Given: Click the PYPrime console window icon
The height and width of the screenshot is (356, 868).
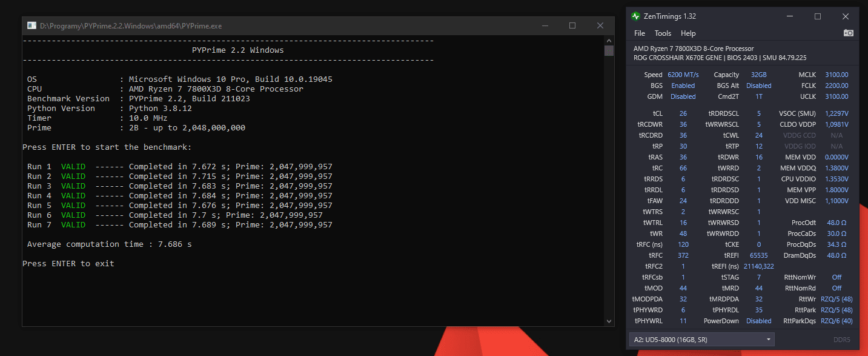Looking at the screenshot, I should click(31, 25).
